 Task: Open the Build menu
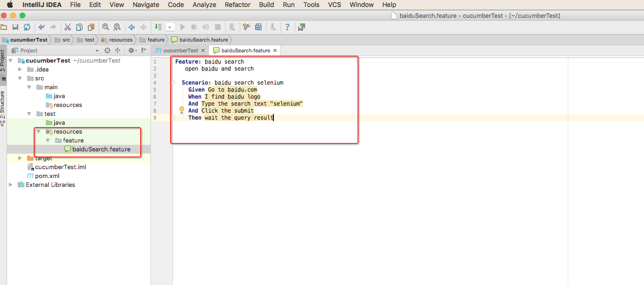click(266, 5)
